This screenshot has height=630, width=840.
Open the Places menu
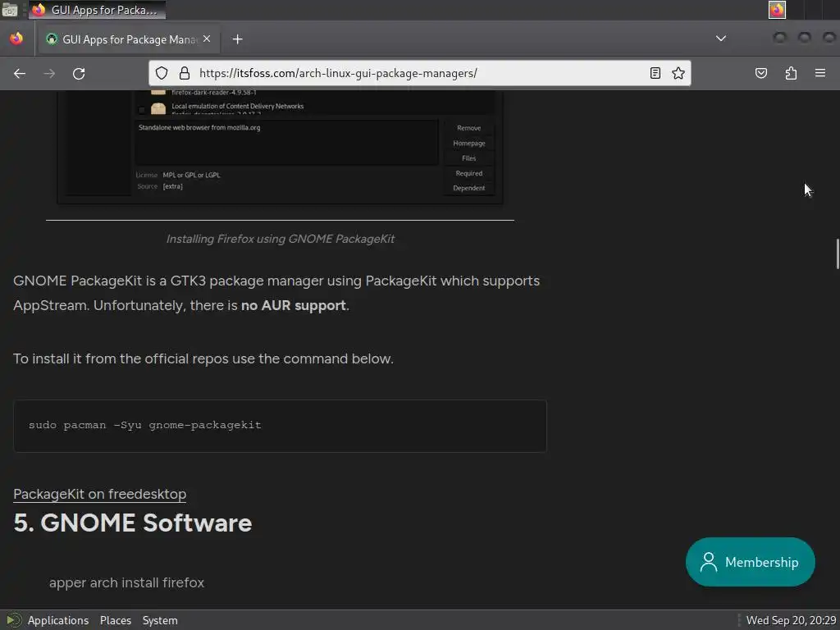tap(116, 620)
